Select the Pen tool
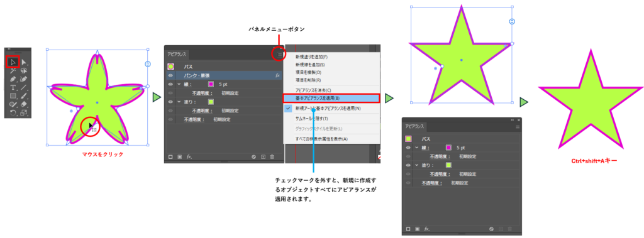 pos(13,78)
